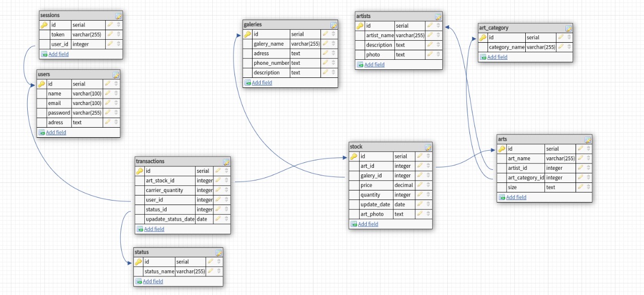Click pencil icon for users password field
The image size is (644, 295).
tap(108, 113)
